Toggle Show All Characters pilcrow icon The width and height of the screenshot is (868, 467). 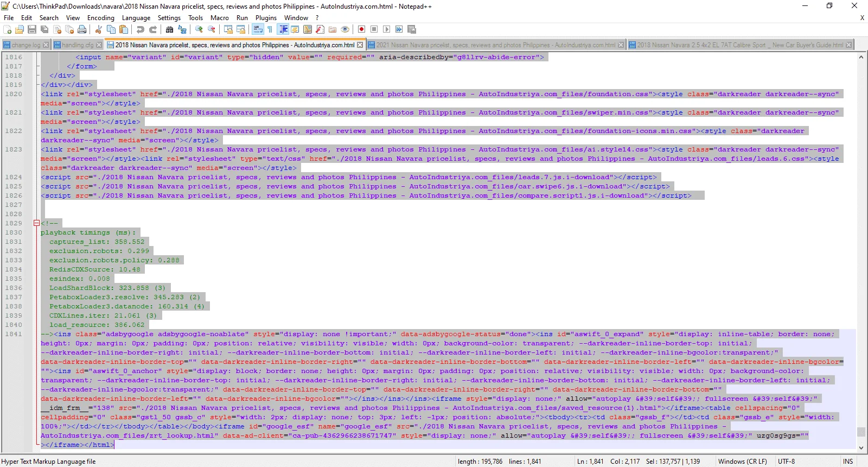(x=270, y=29)
